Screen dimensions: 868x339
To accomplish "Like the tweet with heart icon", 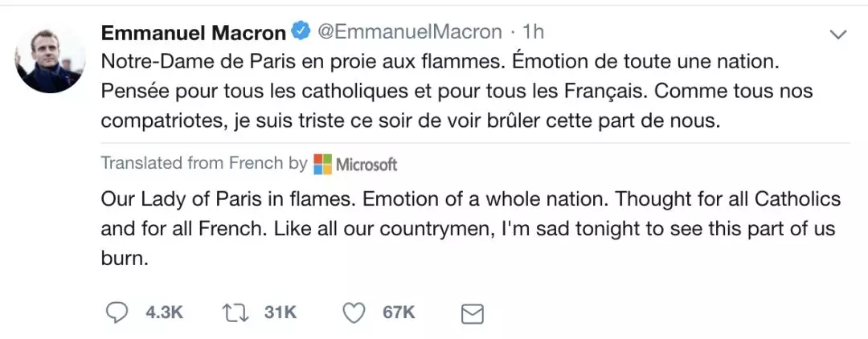I will [354, 312].
